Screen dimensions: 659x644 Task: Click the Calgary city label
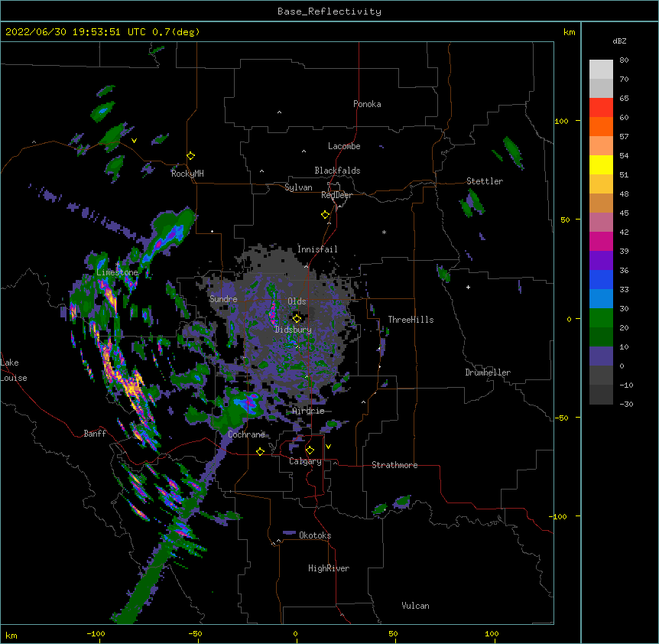point(305,461)
